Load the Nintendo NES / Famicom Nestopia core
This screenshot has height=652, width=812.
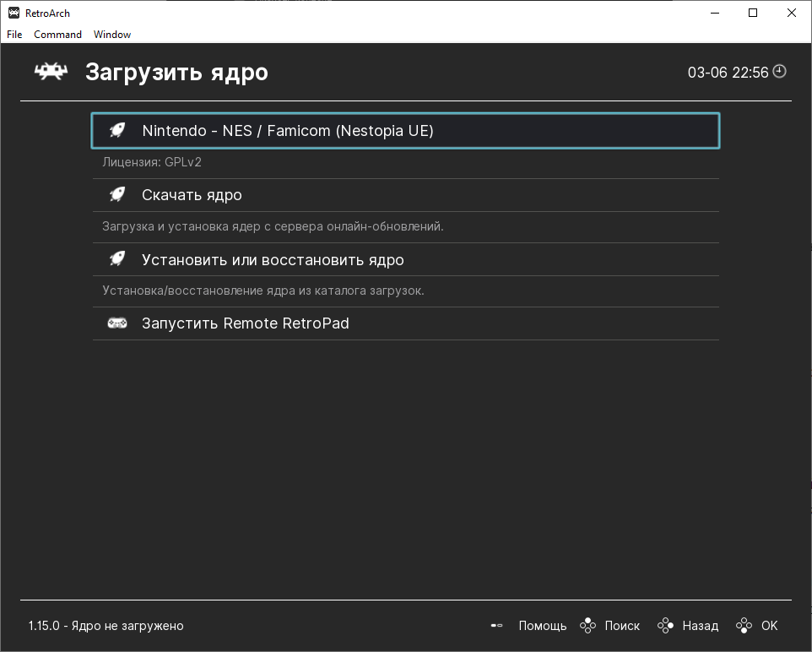(405, 131)
